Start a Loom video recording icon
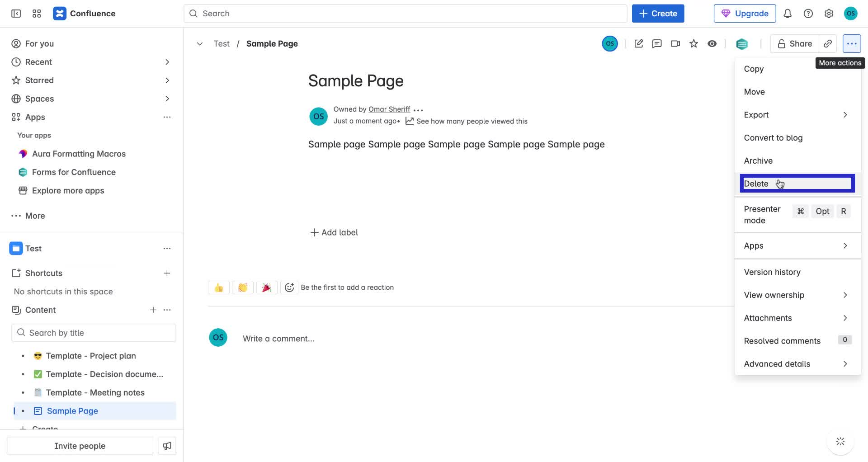 [675, 43]
